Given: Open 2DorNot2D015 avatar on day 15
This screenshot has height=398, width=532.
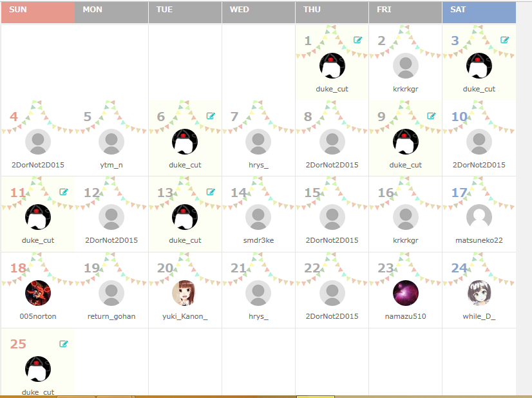Looking at the screenshot, I should (332, 217).
